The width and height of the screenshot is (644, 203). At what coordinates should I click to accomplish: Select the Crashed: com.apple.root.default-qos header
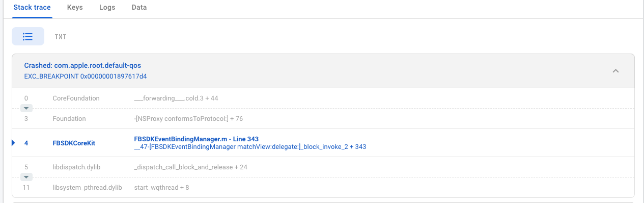coord(82,66)
